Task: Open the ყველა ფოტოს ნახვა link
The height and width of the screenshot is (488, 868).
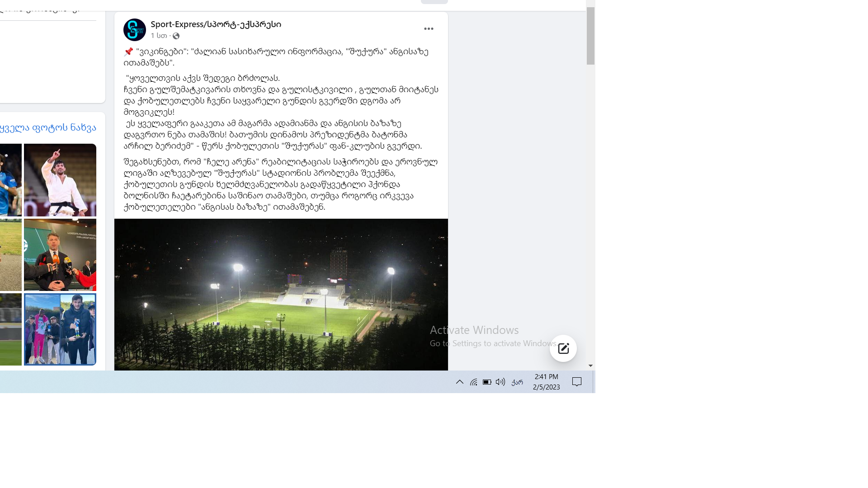Action: (48, 128)
